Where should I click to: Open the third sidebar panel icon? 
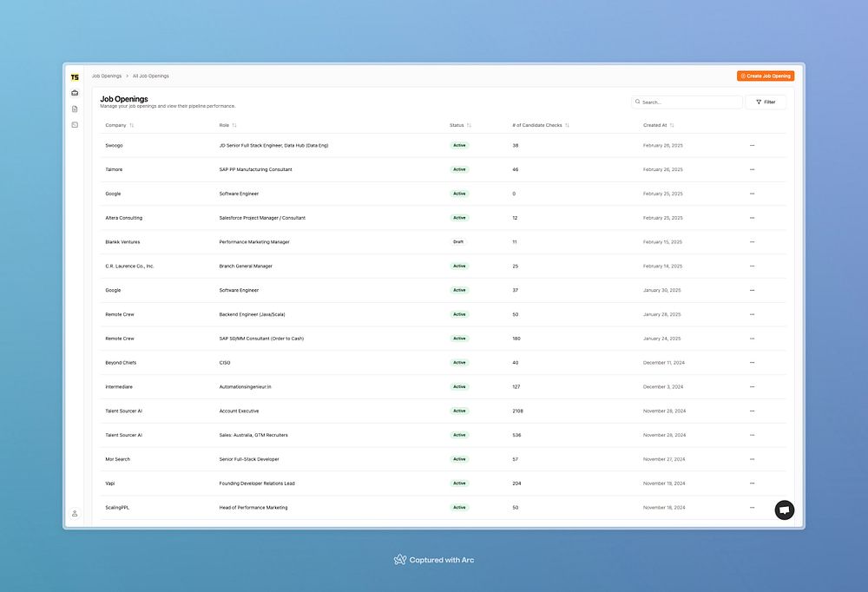pyautogui.click(x=75, y=125)
